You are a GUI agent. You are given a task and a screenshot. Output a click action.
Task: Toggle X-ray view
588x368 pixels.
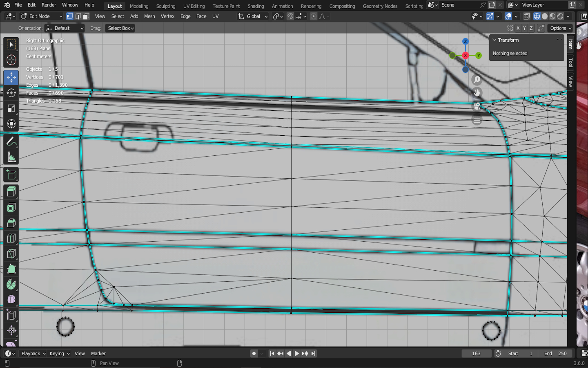pyautogui.click(x=527, y=16)
